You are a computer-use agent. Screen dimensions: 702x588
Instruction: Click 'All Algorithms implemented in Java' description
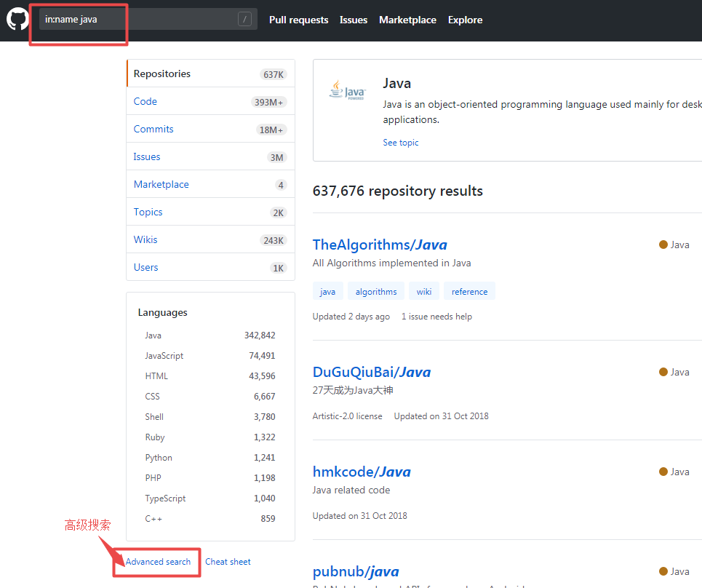coord(392,263)
